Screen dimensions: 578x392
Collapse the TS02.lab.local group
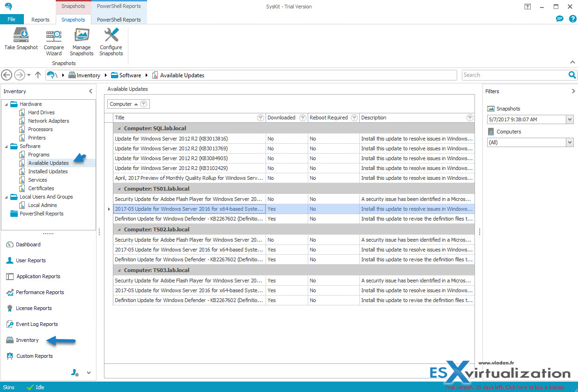tap(119, 229)
